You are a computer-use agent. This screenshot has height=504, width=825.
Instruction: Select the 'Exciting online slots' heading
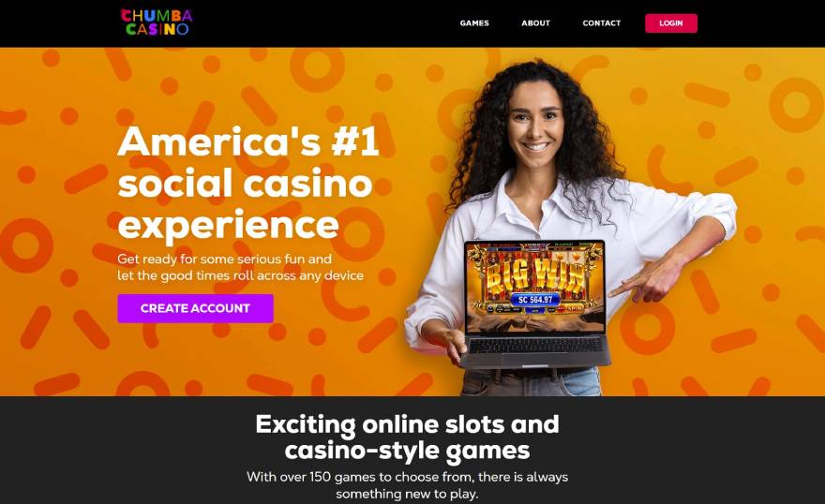pos(407,437)
